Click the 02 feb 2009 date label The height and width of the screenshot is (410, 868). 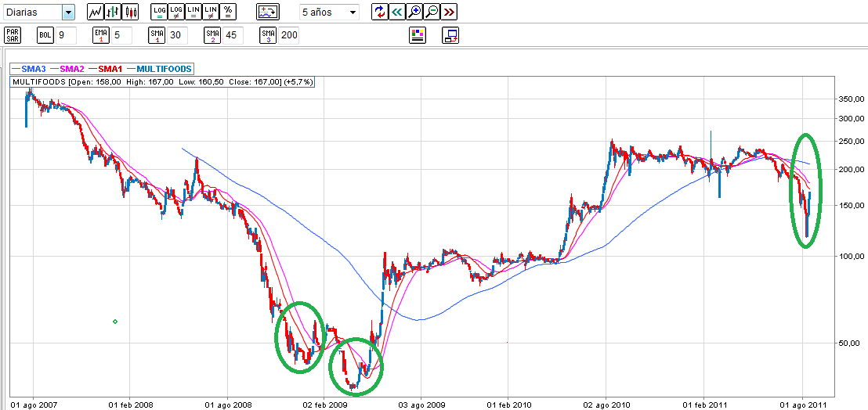(324, 405)
